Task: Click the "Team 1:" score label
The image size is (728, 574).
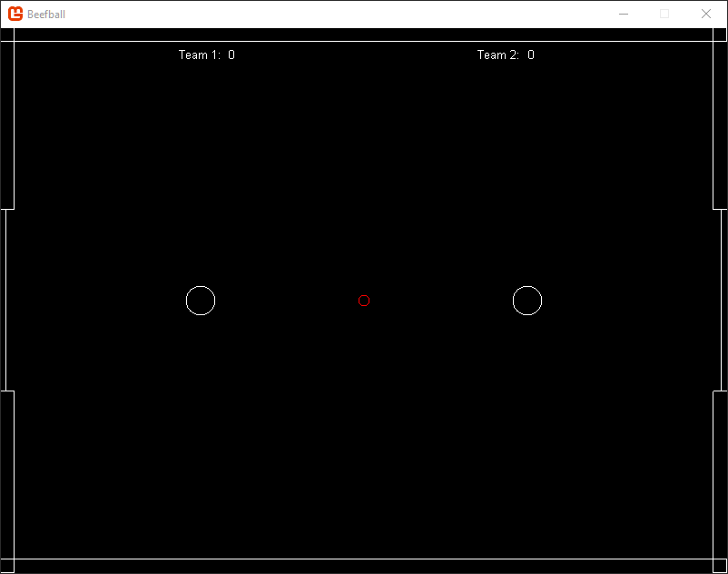Action: (199, 54)
